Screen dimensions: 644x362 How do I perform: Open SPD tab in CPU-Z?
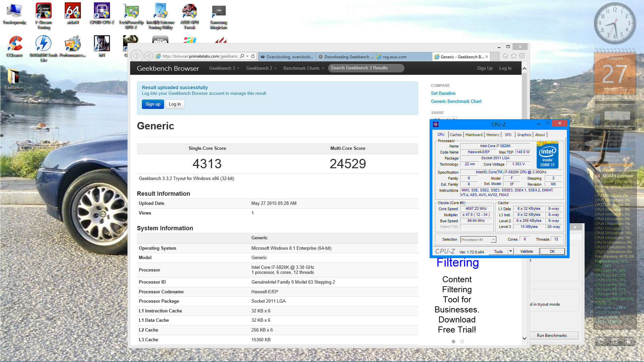tap(508, 135)
